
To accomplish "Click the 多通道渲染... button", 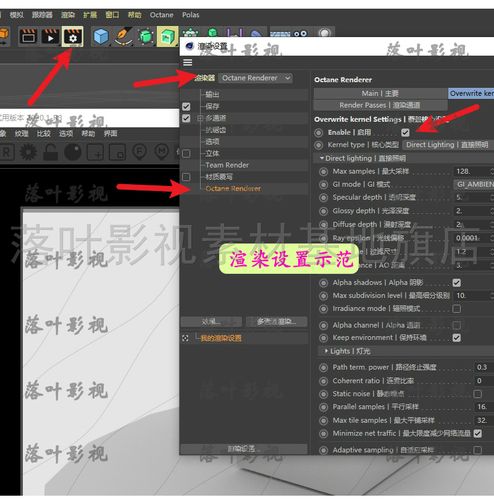I will [x=276, y=322].
